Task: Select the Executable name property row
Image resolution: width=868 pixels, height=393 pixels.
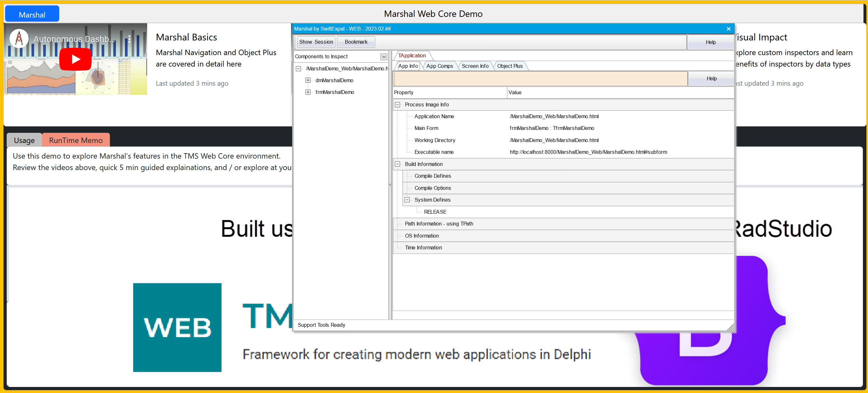Action: point(563,152)
